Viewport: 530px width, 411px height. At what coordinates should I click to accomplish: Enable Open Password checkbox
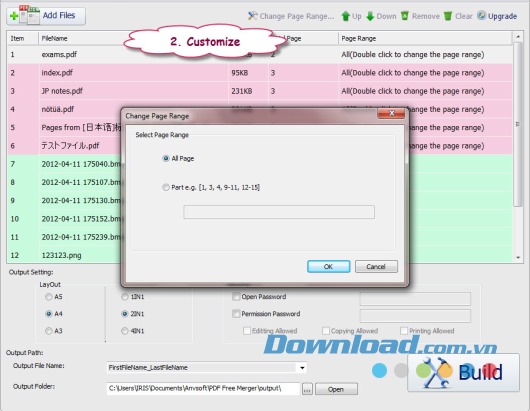[x=236, y=296]
